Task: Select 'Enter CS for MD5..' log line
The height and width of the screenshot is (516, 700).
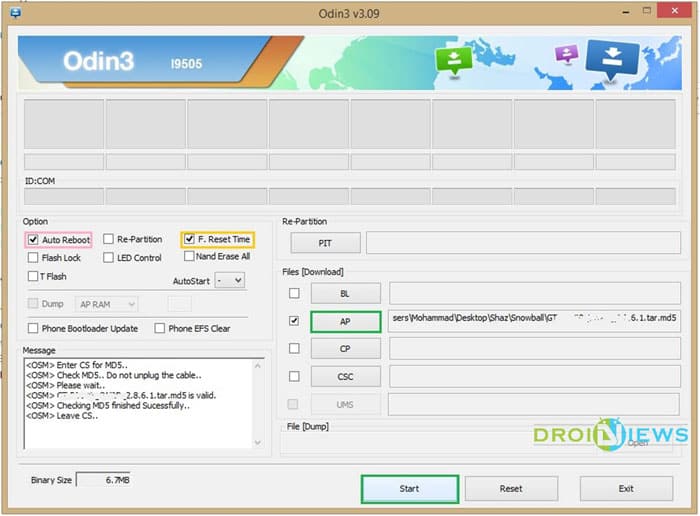Action: click(x=77, y=365)
